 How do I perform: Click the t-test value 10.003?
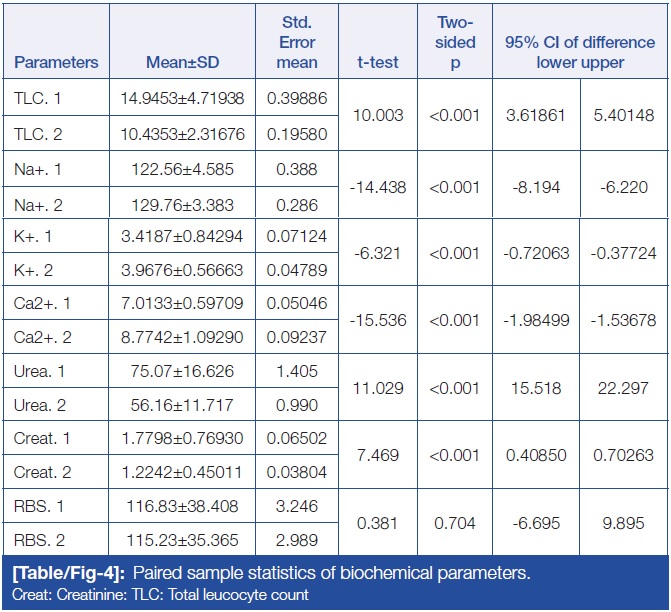tap(379, 115)
